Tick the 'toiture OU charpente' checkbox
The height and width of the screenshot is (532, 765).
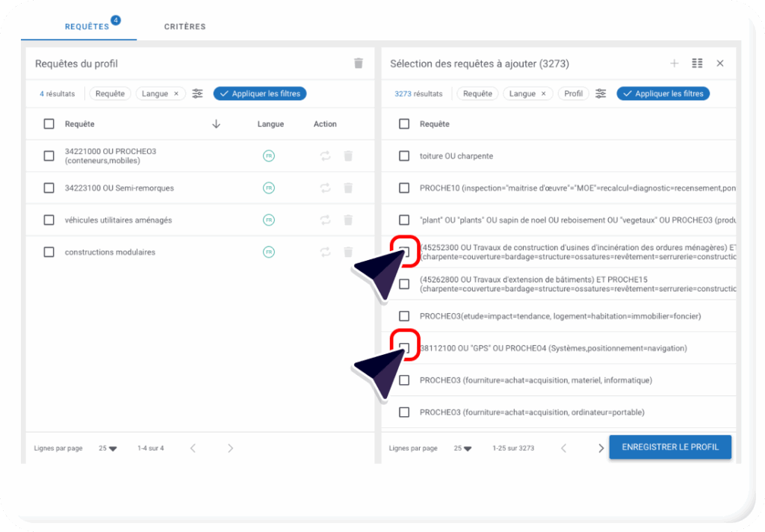404,156
